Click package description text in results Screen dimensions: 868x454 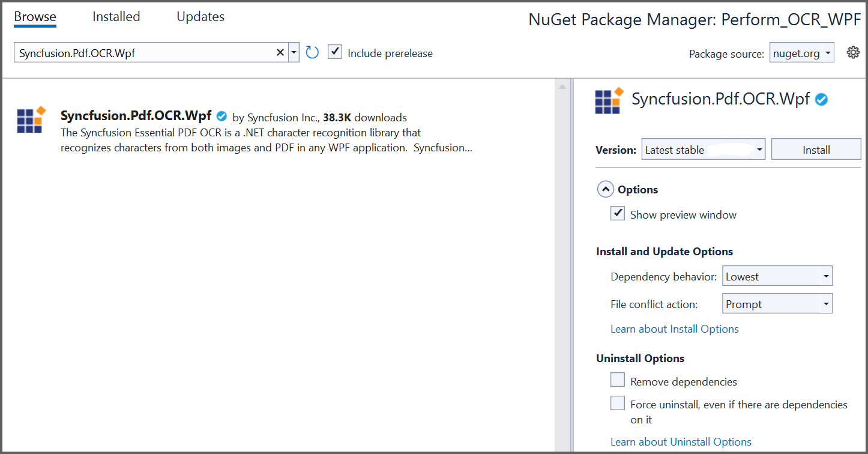(267, 140)
